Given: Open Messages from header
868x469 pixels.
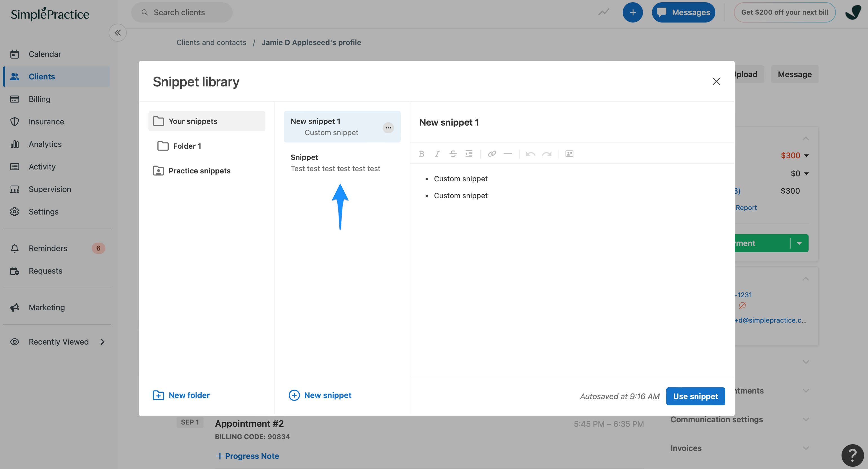Looking at the screenshot, I should coord(683,12).
